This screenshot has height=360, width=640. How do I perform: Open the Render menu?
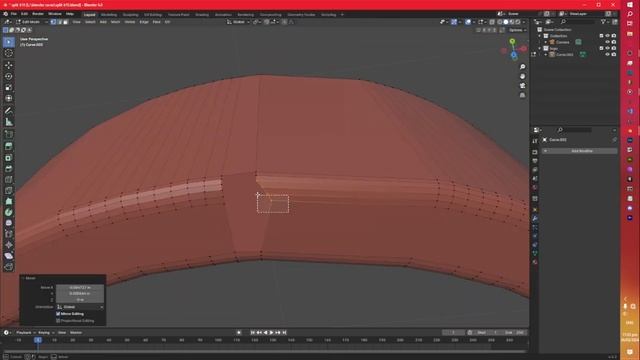click(x=38, y=14)
